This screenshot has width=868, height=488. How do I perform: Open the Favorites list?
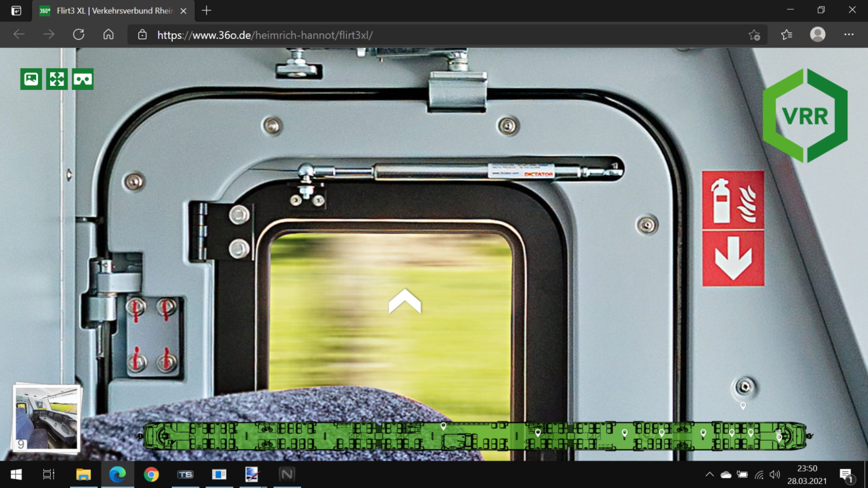(787, 35)
